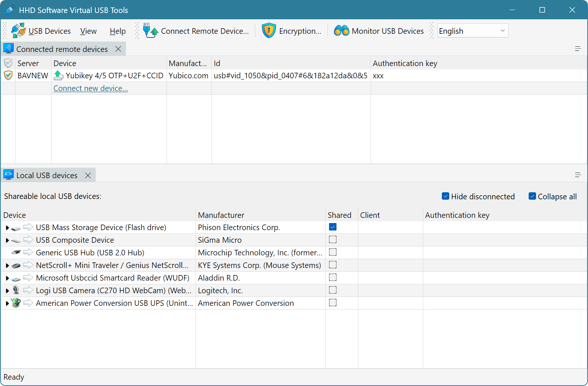Click the USB Devices toolbar icon
Image resolution: width=588 pixels, height=386 pixels.
[18, 31]
